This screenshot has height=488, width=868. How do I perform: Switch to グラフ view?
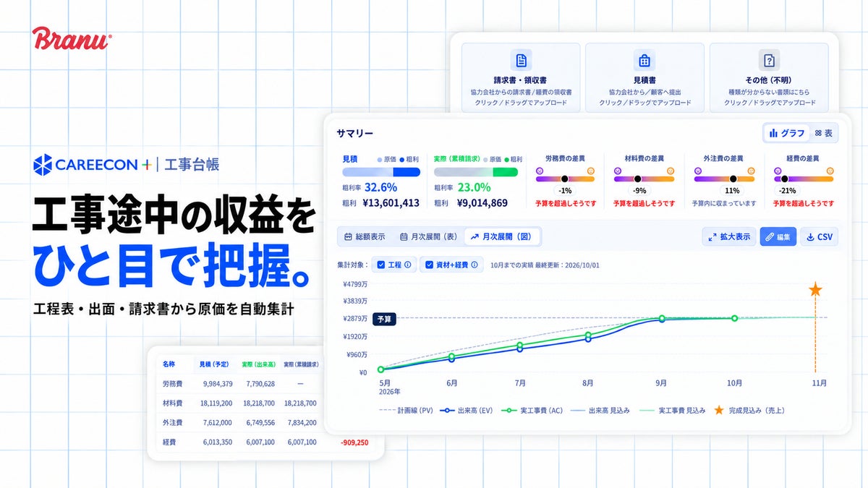pyautogui.click(x=786, y=133)
